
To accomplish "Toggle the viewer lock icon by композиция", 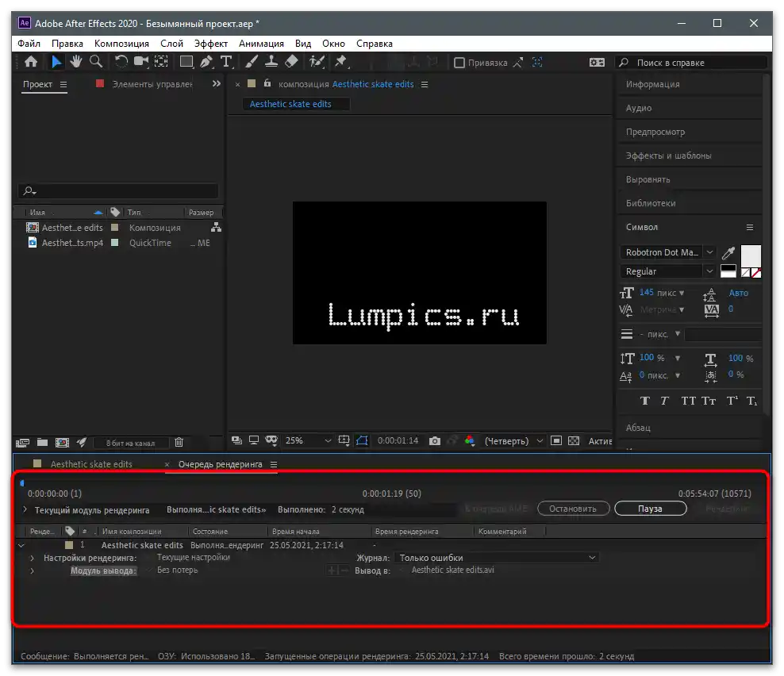I will (x=267, y=83).
